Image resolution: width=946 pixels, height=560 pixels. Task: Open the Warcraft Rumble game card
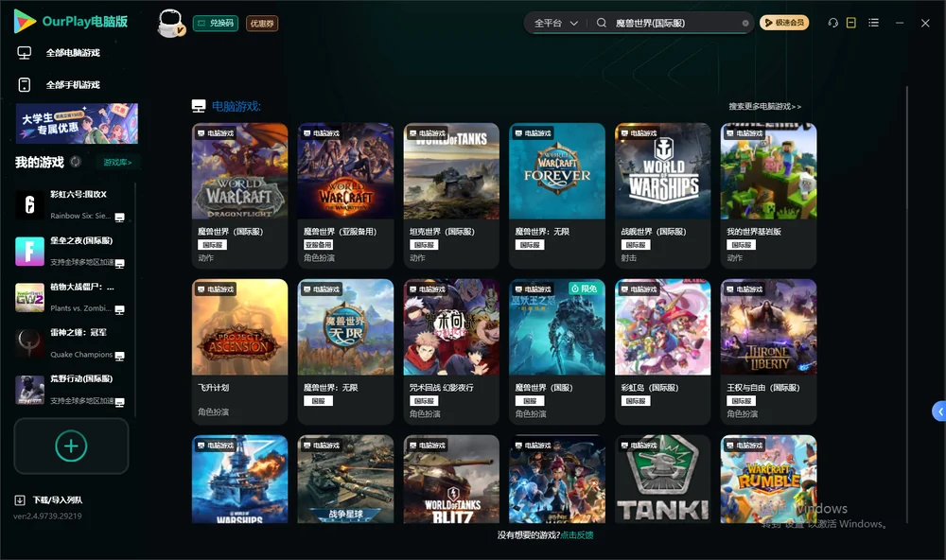[x=768, y=480]
